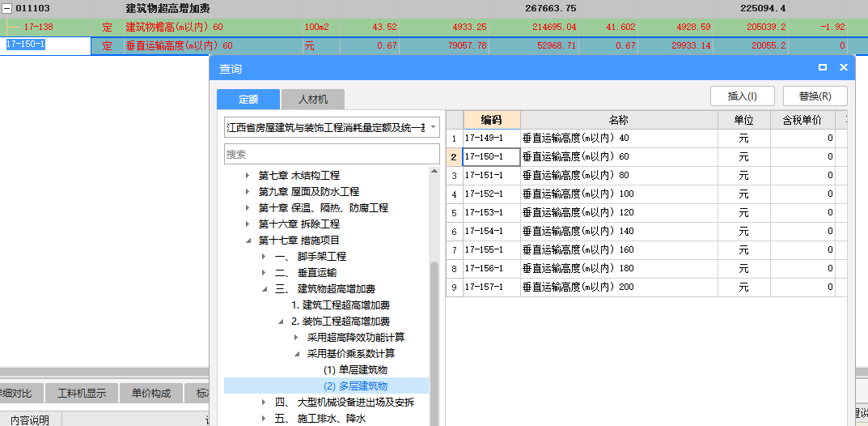Click the 内容说明 column header

pos(30,420)
